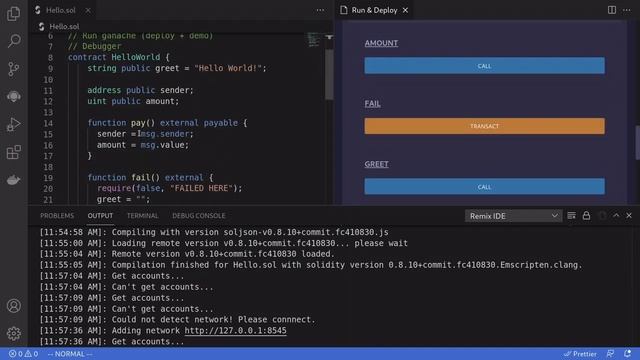The image size is (640, 360).
Task: Click the FAIL label link
Action: pyautogui.click(x=372, y=104)
